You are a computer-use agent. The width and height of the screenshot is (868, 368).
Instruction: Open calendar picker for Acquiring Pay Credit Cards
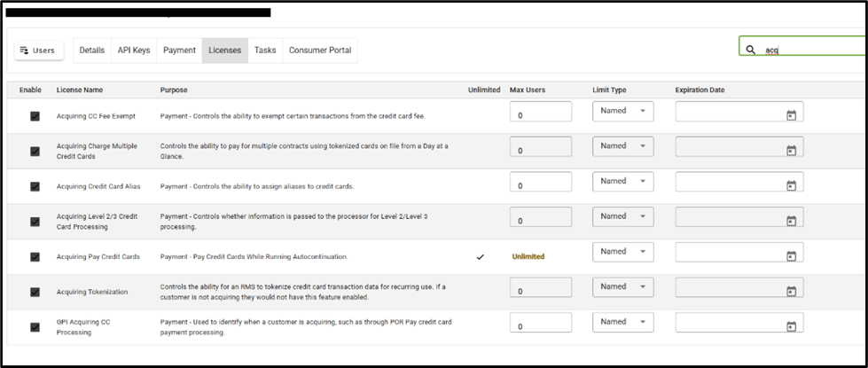click(791, 256)
